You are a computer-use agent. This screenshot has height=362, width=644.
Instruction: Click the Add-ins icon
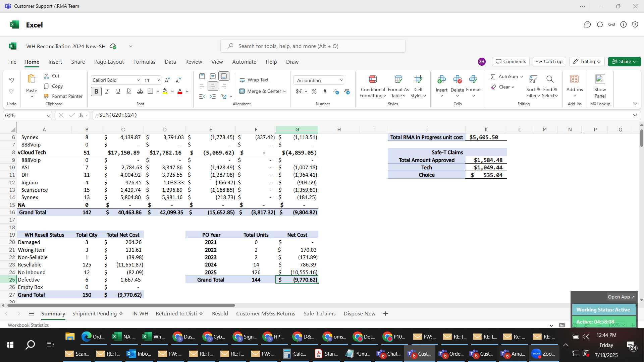[x=574, y=79]
